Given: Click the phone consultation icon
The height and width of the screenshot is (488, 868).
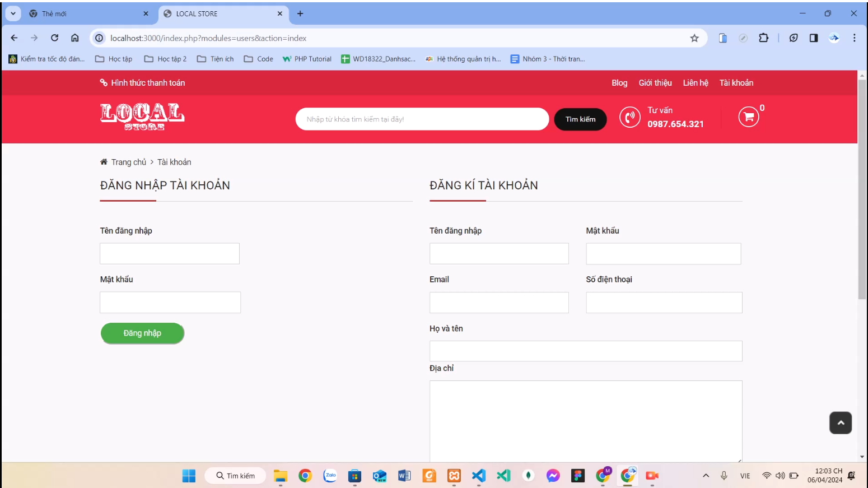Looking at the screenshot, I should 630,117.
